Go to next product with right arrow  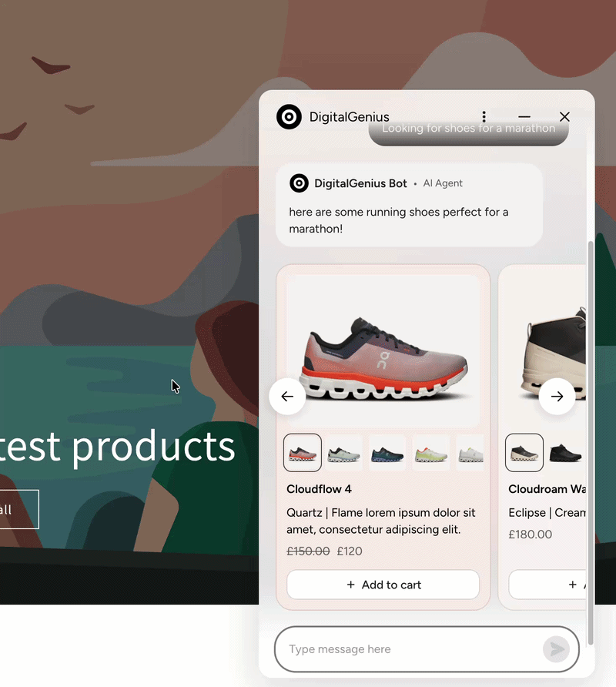pyautogui.click(x=557, y=397)
